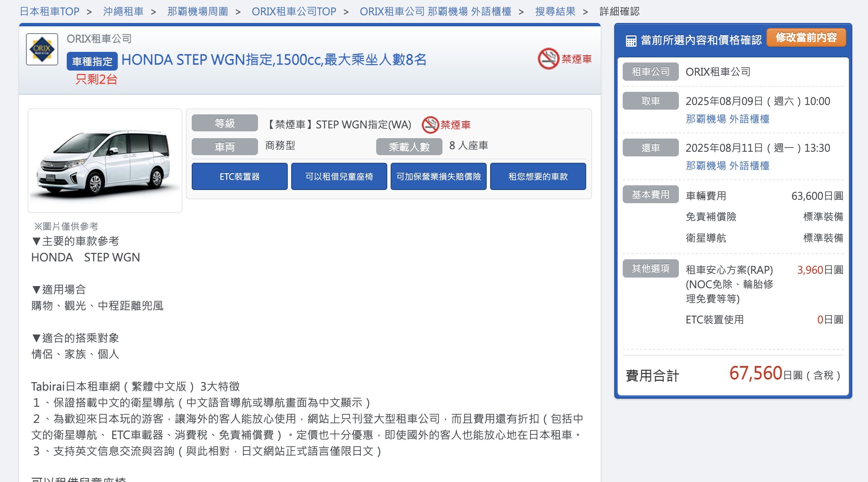The image size is (868, 482).
Task: Click the 可加保營業損失賠償險 button
Action: (439, 176)
